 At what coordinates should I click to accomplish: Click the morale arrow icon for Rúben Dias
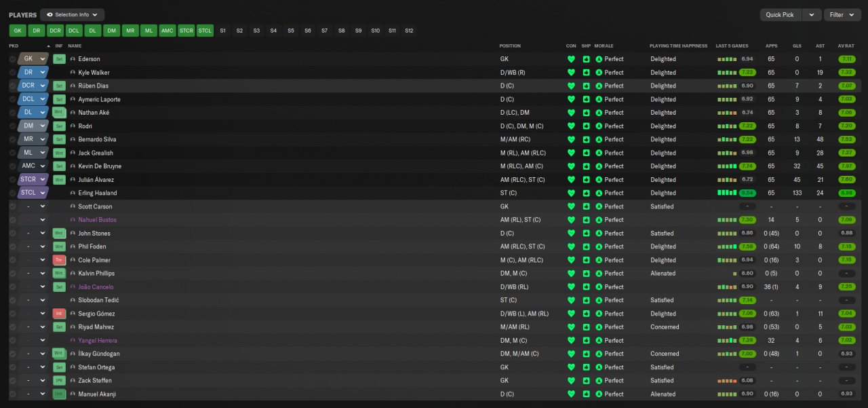coord(599,86)
